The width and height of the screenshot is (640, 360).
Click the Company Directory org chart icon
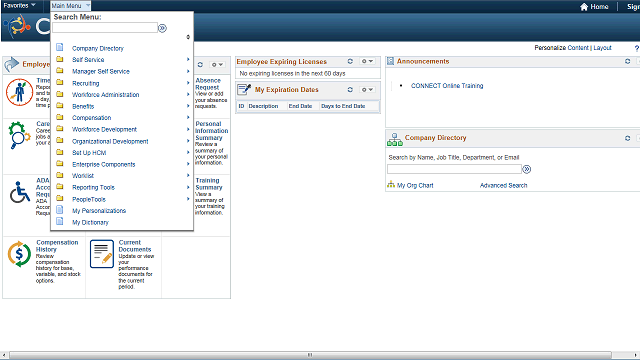[395, 140]
